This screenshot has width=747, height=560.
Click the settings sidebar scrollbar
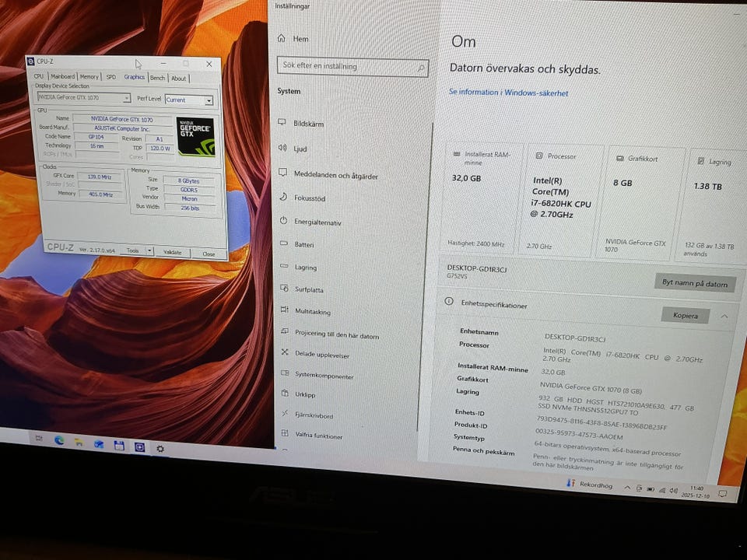(x=427, y=276)
